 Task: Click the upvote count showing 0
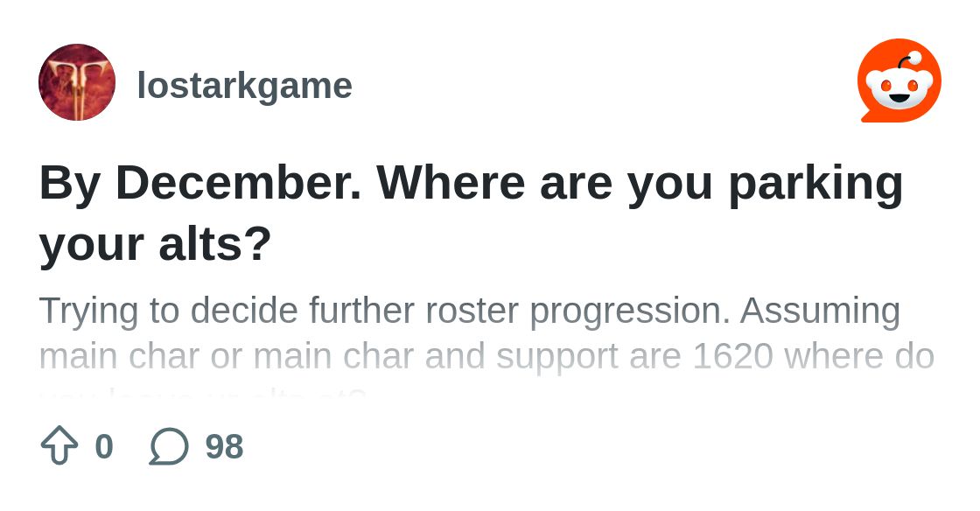[104, 446]
